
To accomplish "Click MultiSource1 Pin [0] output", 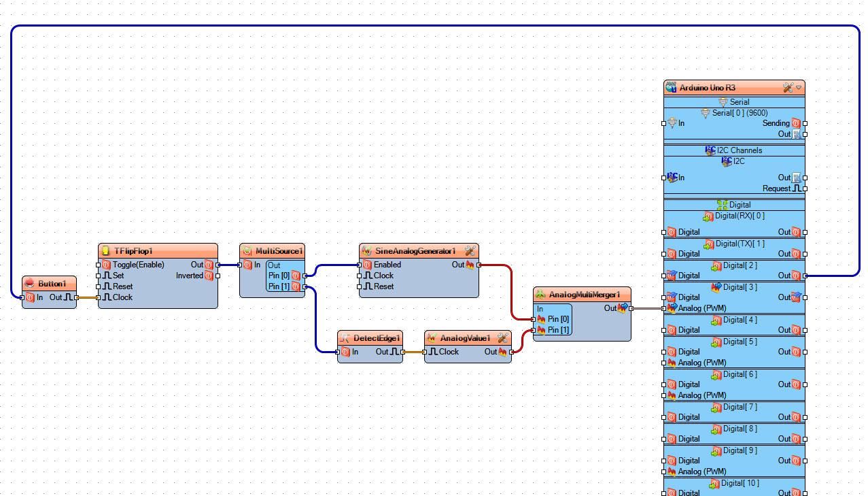I will 305,276.
